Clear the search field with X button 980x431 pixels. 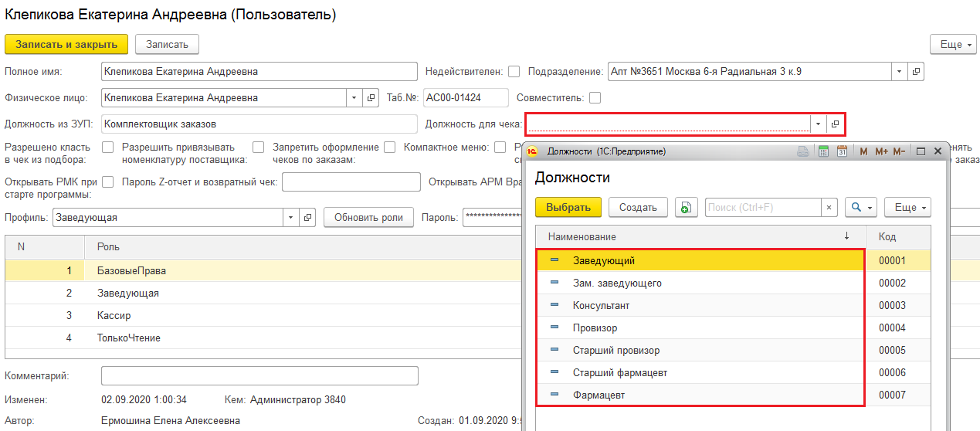point(829,207)
